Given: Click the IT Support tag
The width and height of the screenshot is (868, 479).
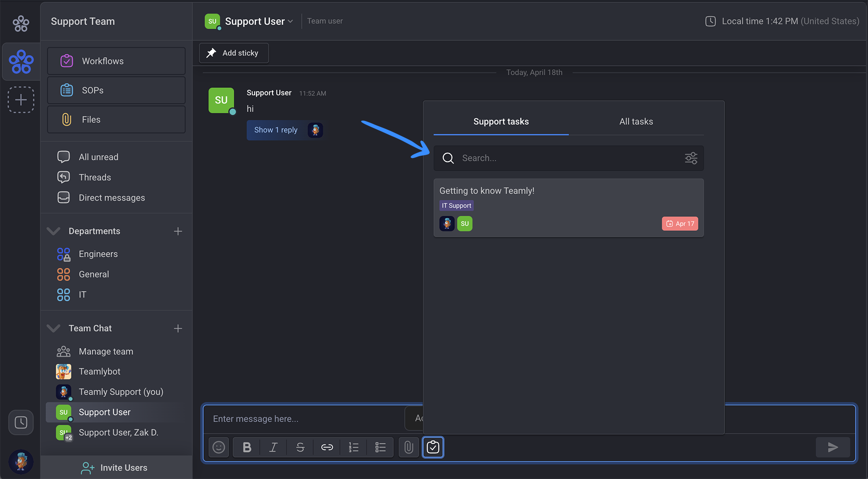Looking at the screenshot, I should [x=456, y=206].
